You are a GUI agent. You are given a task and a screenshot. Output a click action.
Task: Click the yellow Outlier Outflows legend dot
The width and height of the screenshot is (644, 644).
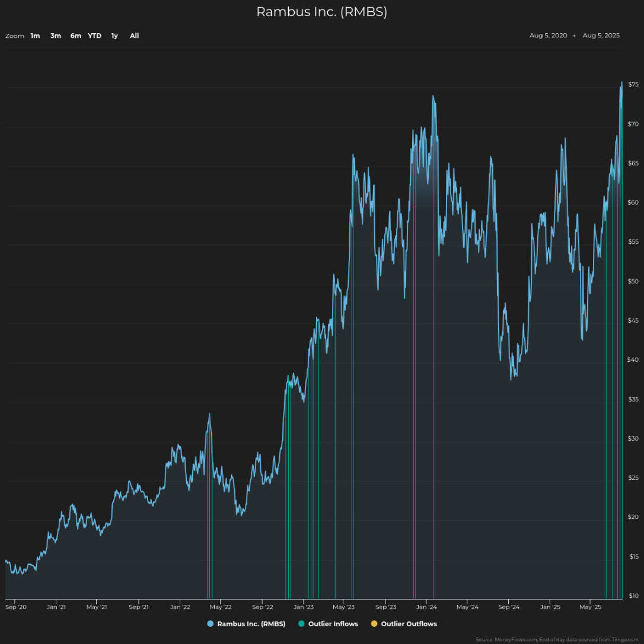click(x=374, y=624)
